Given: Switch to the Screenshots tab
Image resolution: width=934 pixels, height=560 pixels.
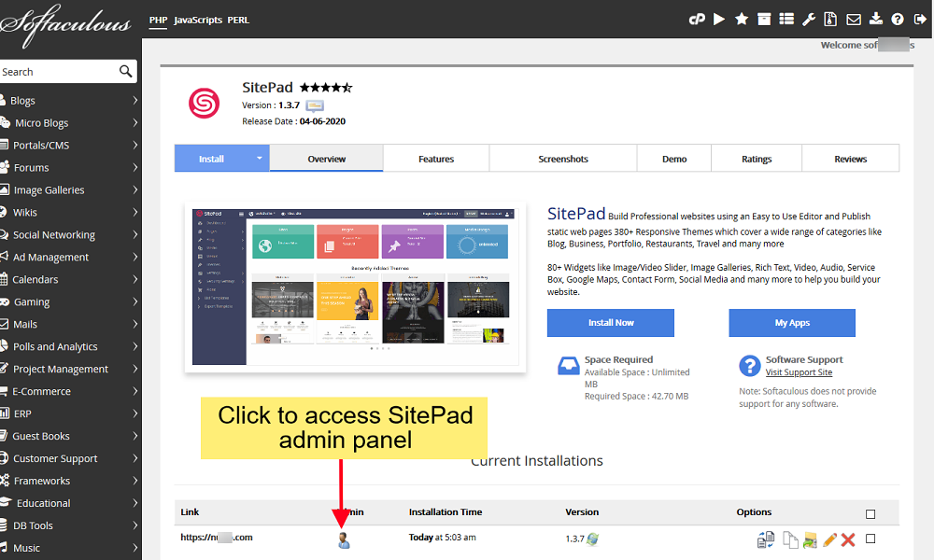Looking at the screenshot, I should point(563,159).
